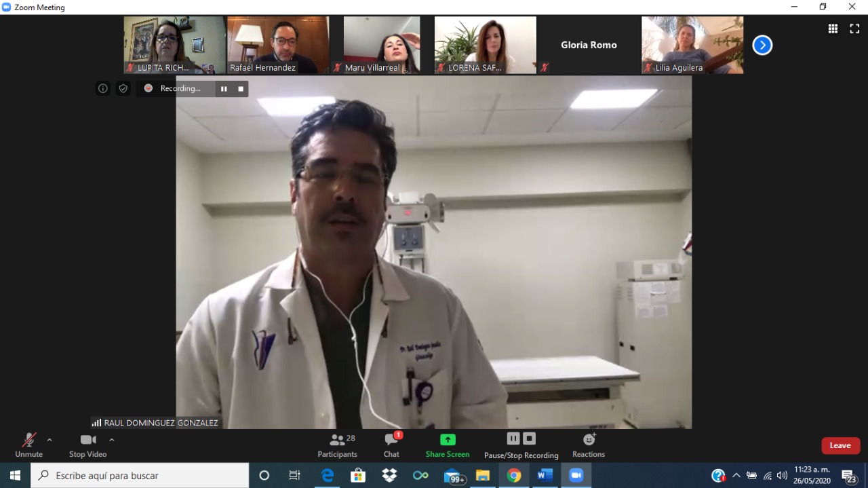Select Rafael Hernandez video thumbnail
This screenshot has width=868, height=488.
pos(278,45)
